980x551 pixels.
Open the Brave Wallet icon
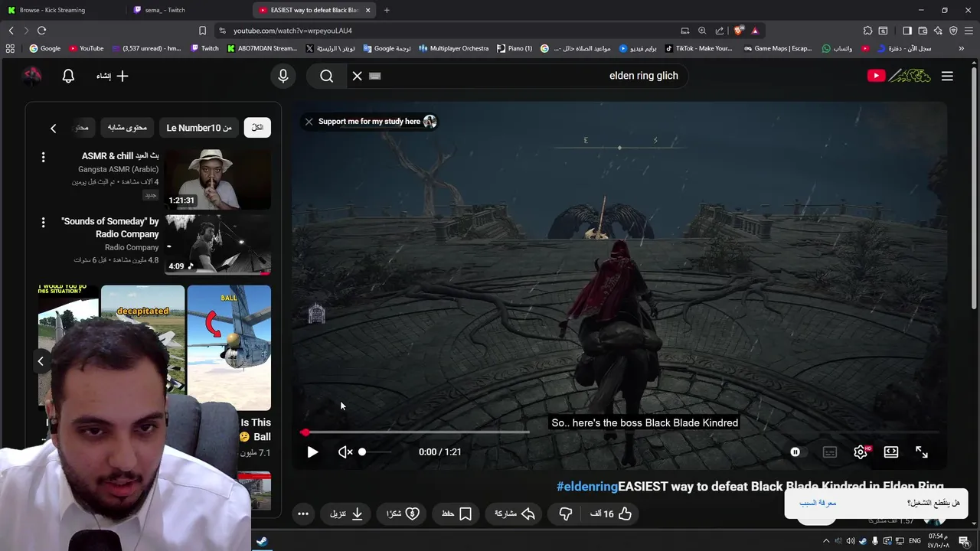[923, 31]
